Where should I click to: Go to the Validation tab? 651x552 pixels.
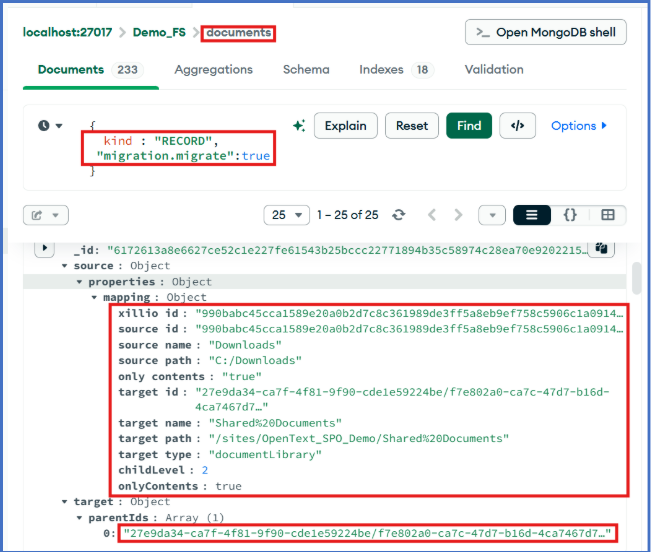tap(494, 70)
